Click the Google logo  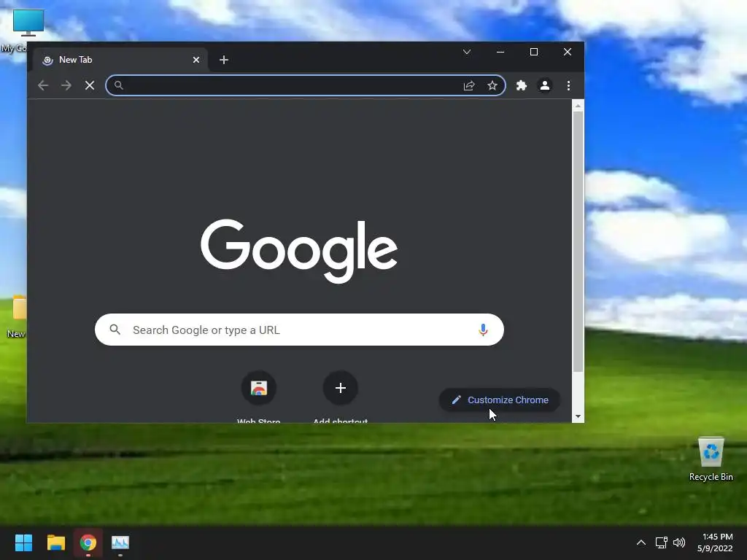point(298,250)
